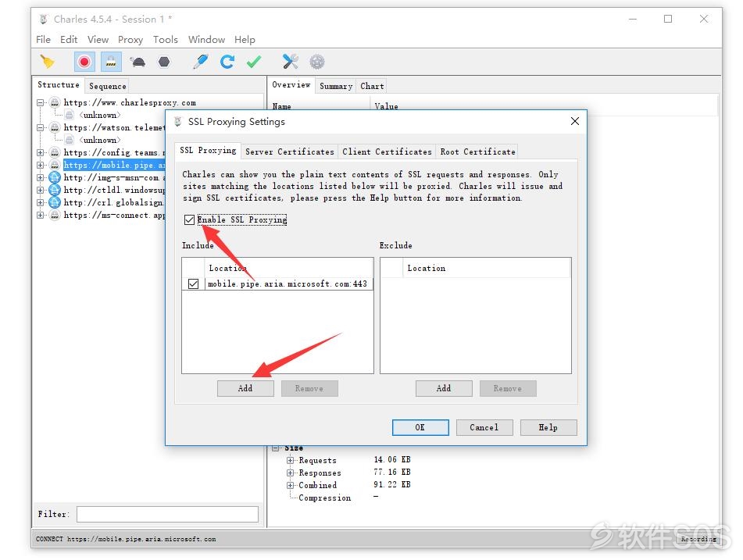Toggle SSL proxying padlock toolbar icon
The width and height of the screenshot is (743, 560).
pos(111,62)
